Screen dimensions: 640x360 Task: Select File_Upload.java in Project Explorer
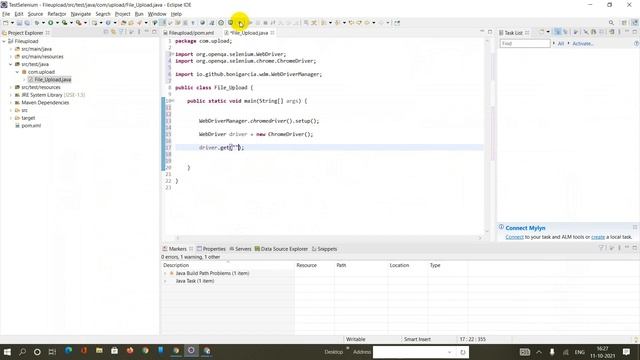(x=52, y=80)
